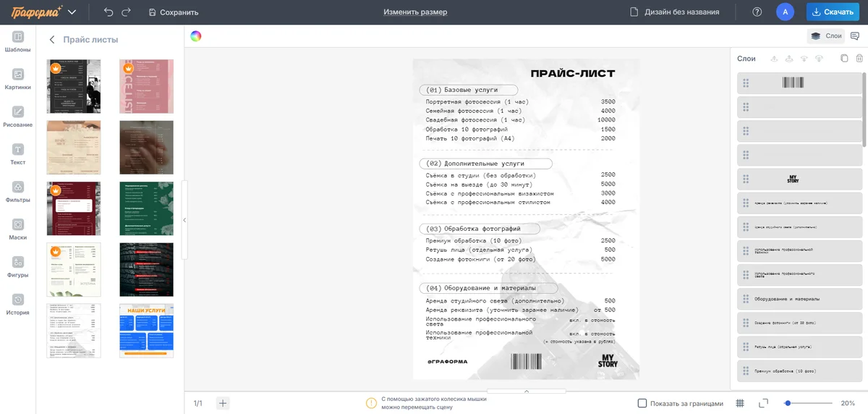Select the Премиум обработка layer
The image size is (868, 414).
click(799, 371)
